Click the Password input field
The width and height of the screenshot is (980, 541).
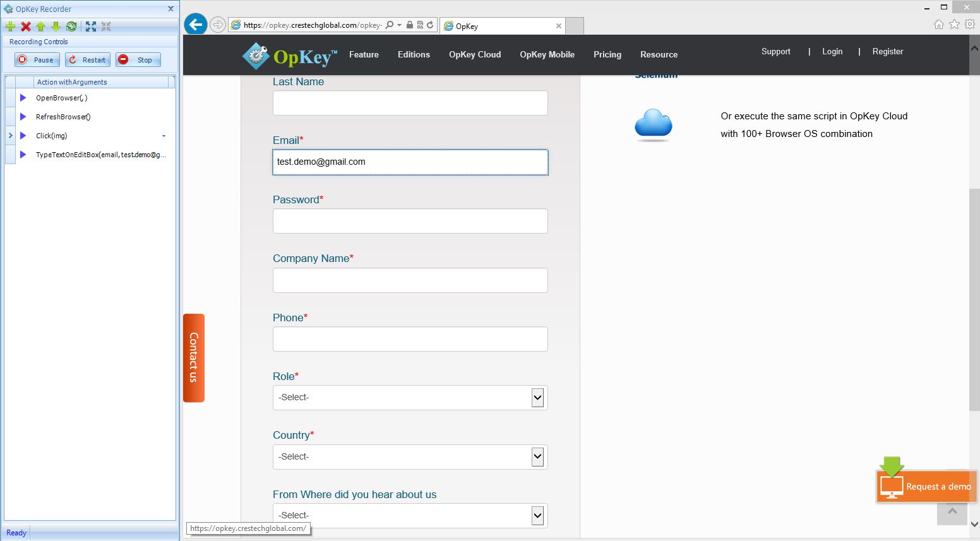point(410,221)
